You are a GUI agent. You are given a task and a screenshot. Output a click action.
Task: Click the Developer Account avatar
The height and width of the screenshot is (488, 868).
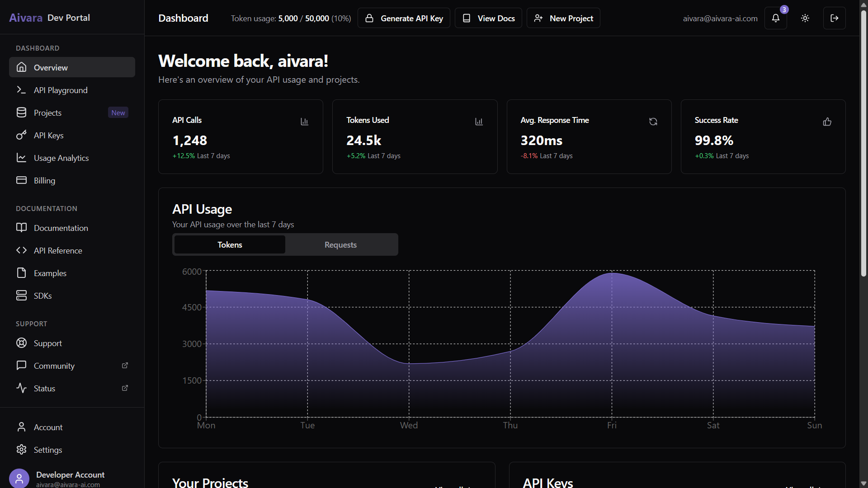pos(19,479)
